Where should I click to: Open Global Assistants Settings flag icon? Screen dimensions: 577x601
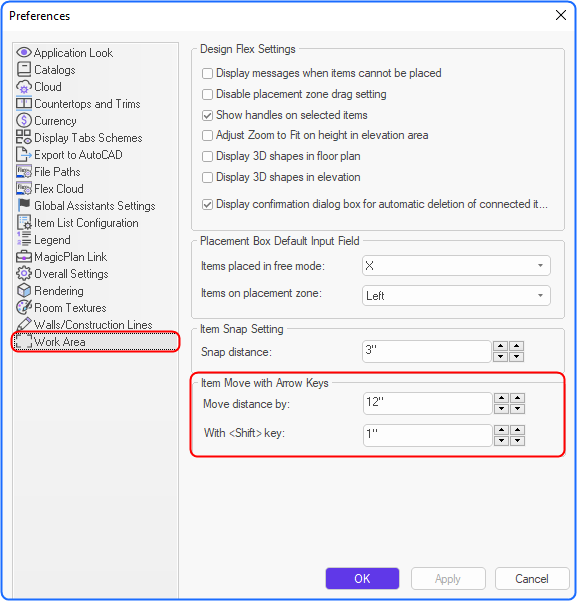pyautogui.click(x=24, y=205)
